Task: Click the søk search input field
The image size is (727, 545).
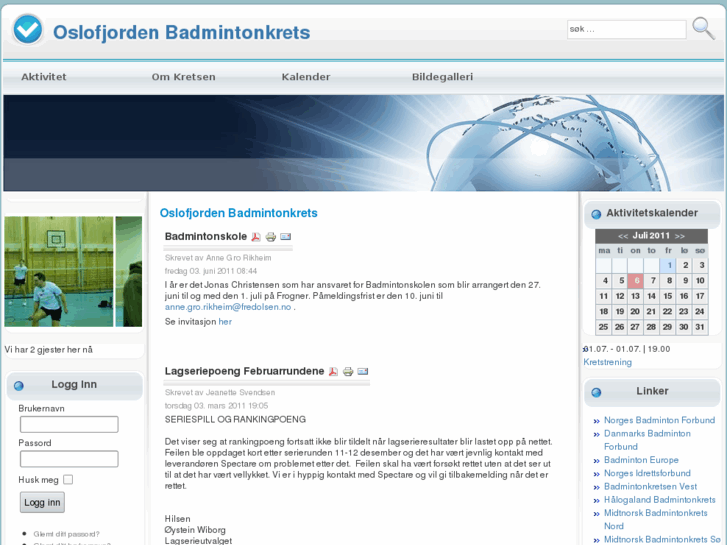Action: click(x=626, y=29)
